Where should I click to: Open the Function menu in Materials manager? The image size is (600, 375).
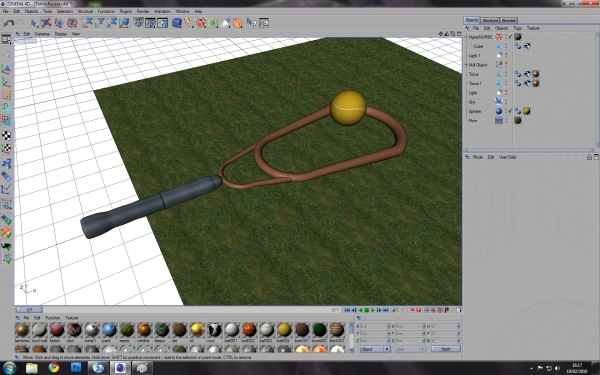click(x=53, y=318)
